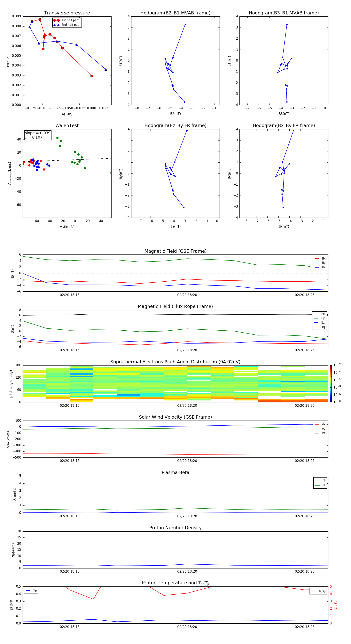This screenshot has width=351, height=644.
Task: Select the "r = 0.107" annotation
Action: tap(34, 137)
